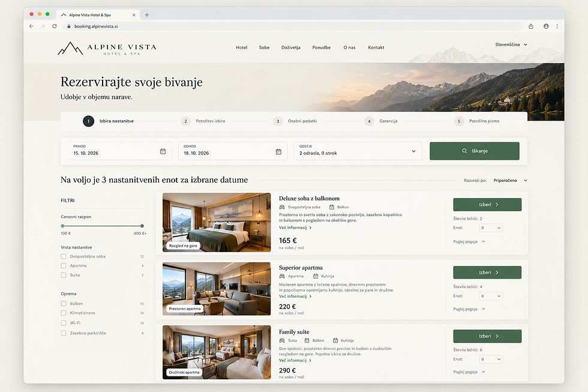Open the calendar icon in Prihod field

tap(163, 151)
